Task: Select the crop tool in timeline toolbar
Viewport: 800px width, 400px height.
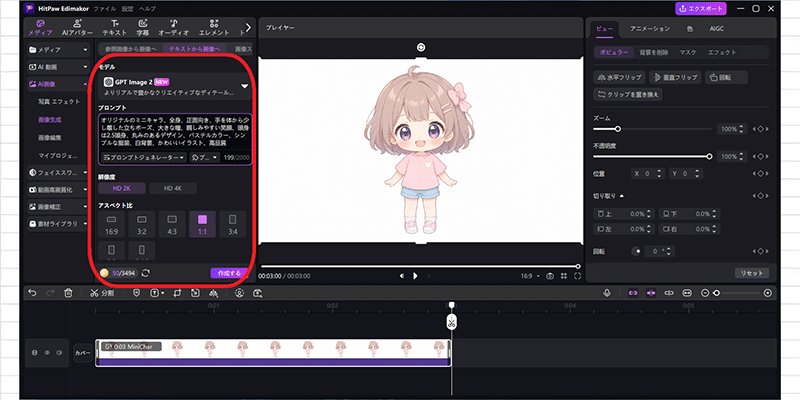Action: [x=177, y=293]
